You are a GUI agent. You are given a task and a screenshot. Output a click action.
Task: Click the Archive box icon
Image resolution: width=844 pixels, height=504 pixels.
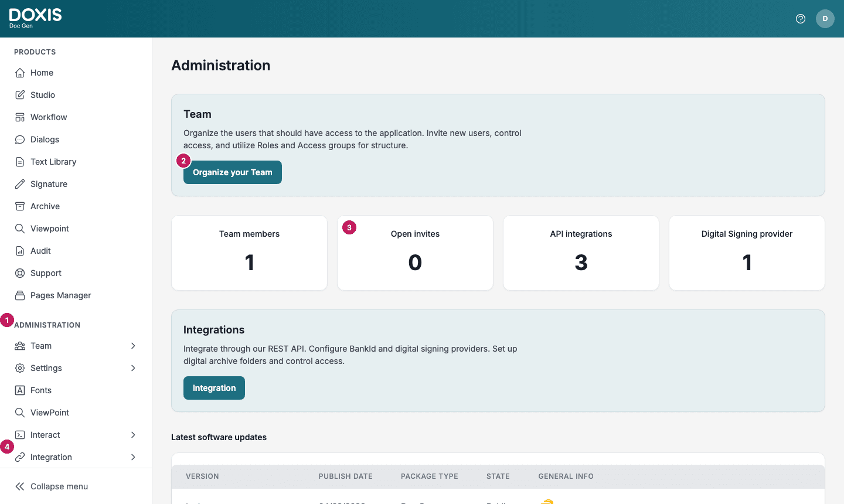pyautogui.click(x=20, y=206)
